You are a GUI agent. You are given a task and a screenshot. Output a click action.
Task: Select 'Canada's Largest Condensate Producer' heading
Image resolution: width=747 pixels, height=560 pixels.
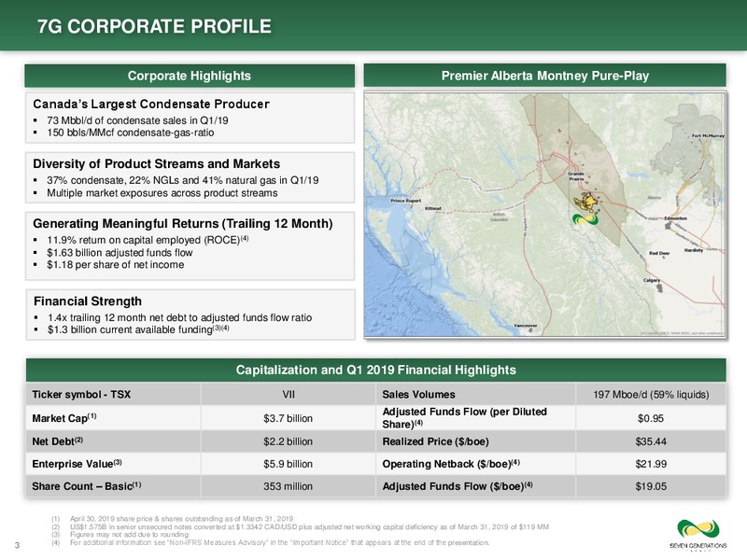[151, 104]
